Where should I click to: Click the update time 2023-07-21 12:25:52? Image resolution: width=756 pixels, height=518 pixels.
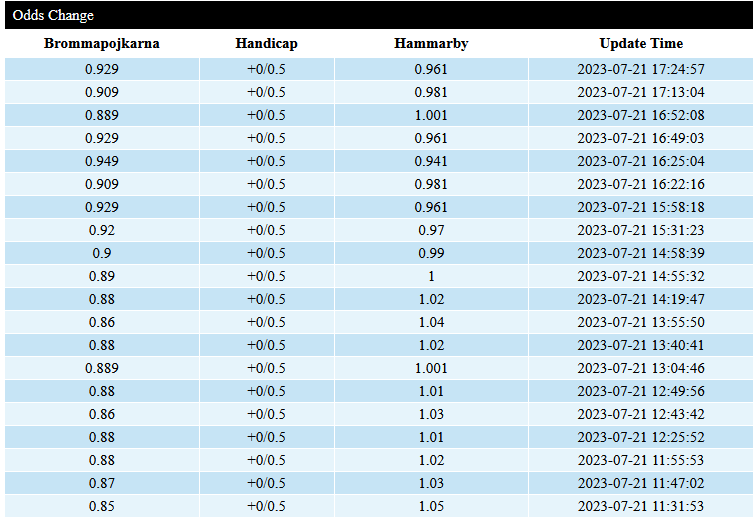pyautogui.click(x=641, y=437)
